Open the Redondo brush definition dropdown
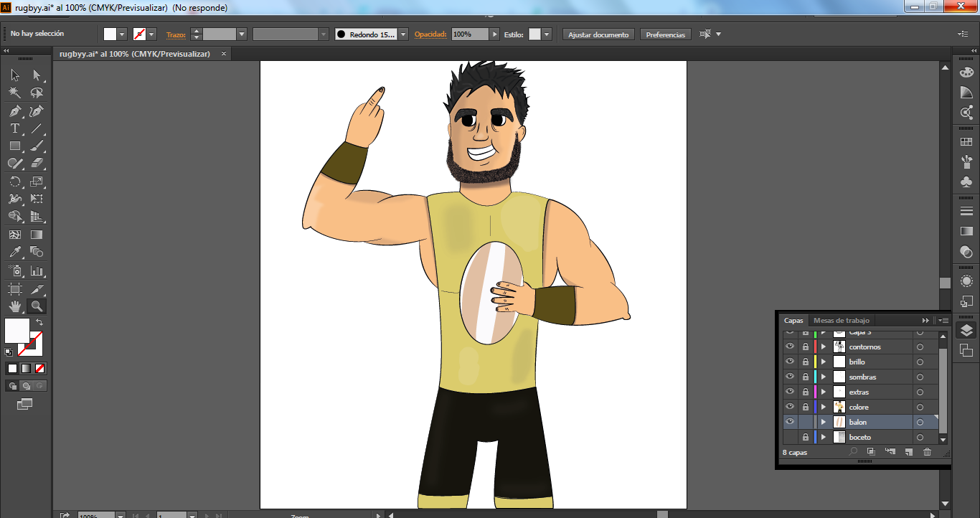 403,34
